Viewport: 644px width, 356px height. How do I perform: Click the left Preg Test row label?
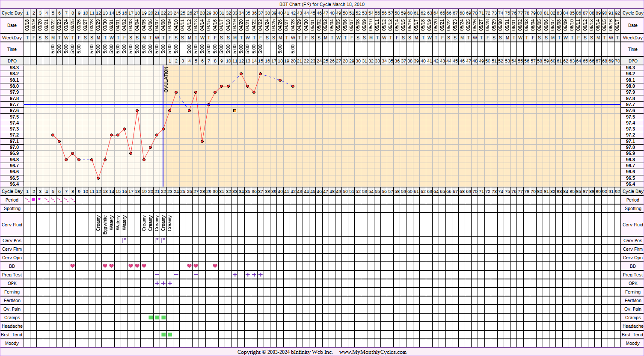click(12, 275)
